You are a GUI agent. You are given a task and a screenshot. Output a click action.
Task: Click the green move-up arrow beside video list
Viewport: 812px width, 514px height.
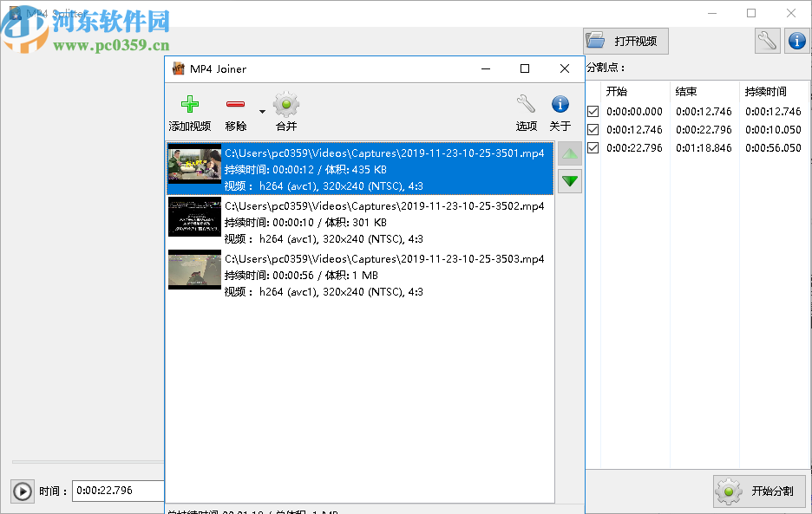(x=569, y=153)
